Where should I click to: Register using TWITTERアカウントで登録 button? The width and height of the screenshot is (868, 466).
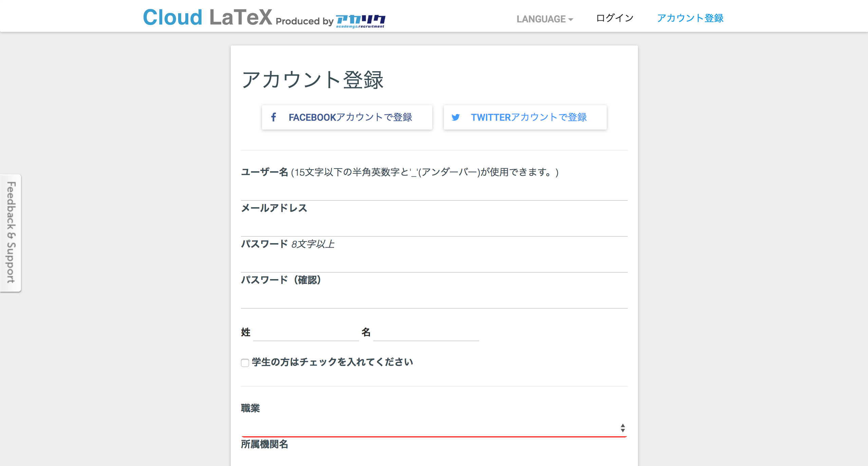[x=525, y=117]
